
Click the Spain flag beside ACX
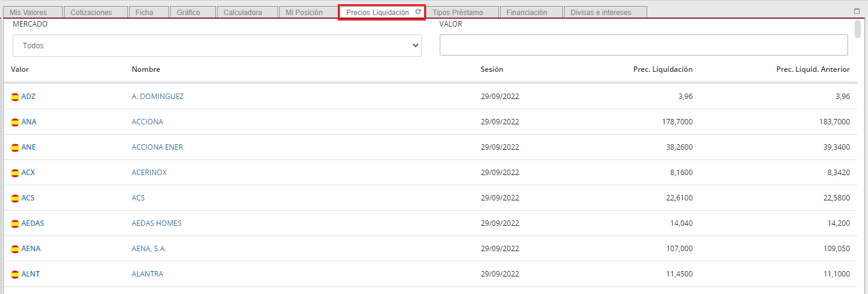click(x=15, y=173)
